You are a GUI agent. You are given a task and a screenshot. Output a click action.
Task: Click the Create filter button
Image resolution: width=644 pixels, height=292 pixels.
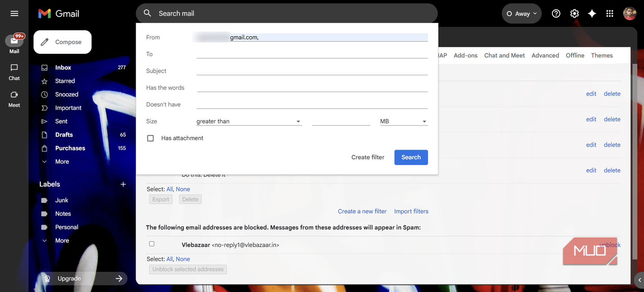tap(368, 157)
